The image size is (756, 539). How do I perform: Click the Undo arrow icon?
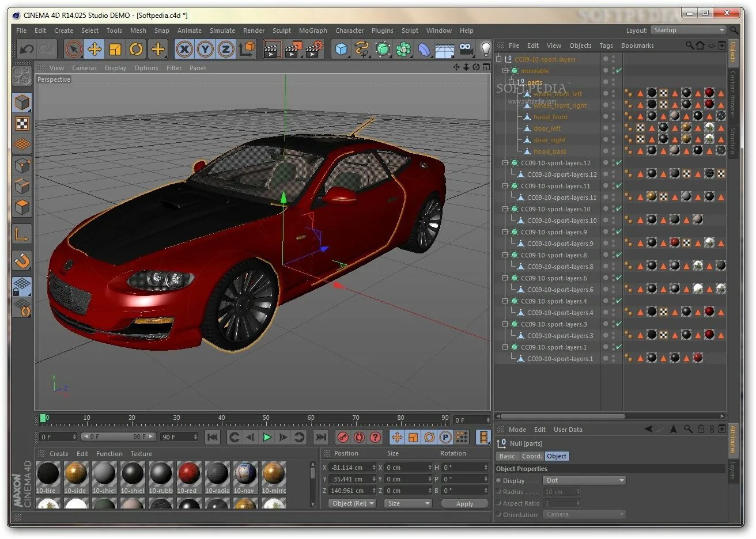pyautogui.click(x=27, y=50)
